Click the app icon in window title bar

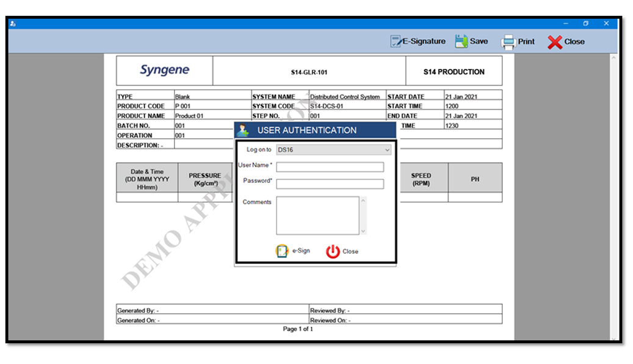[x=13, y=24]
